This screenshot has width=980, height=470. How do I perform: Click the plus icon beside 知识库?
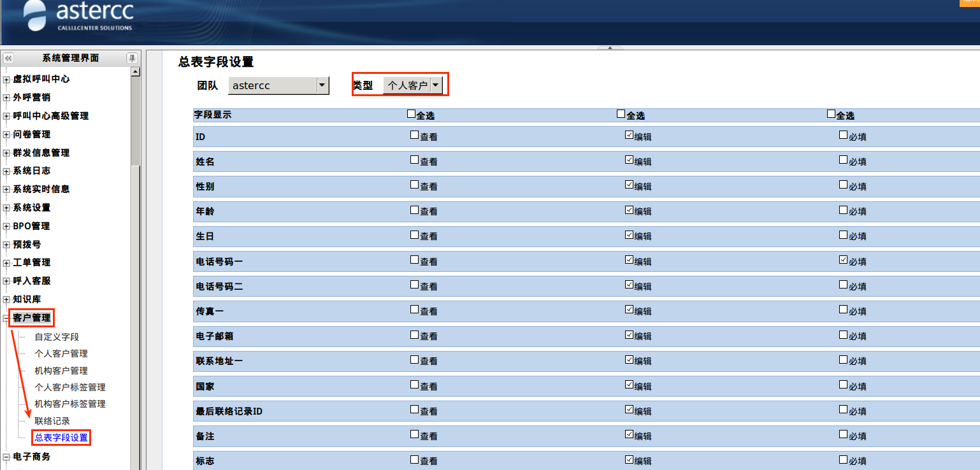point(6,299)
